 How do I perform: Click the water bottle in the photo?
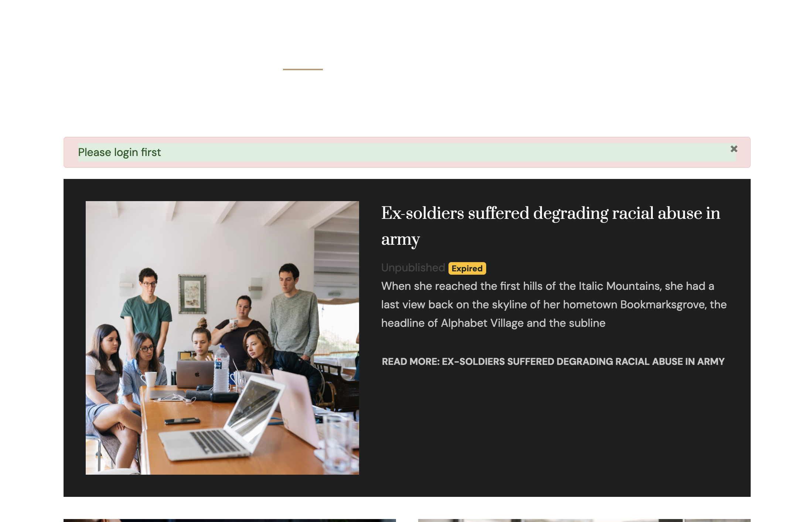point(221,369)
